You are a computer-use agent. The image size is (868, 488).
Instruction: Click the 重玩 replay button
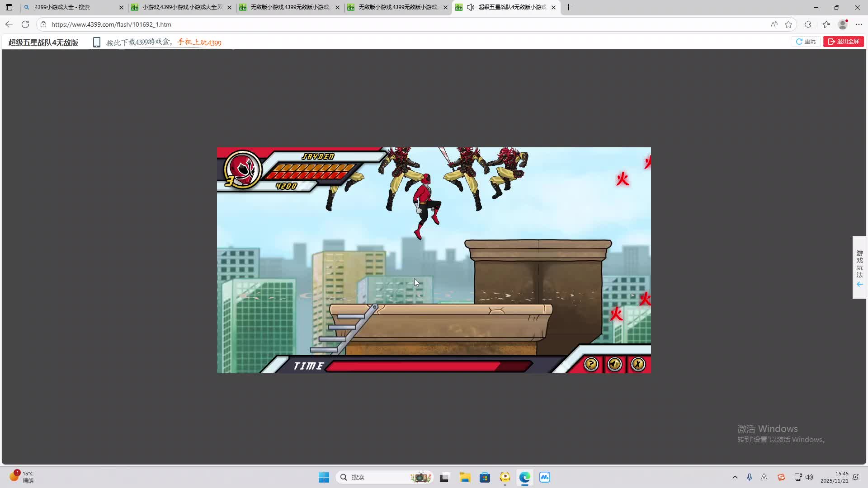pos(806,42)
